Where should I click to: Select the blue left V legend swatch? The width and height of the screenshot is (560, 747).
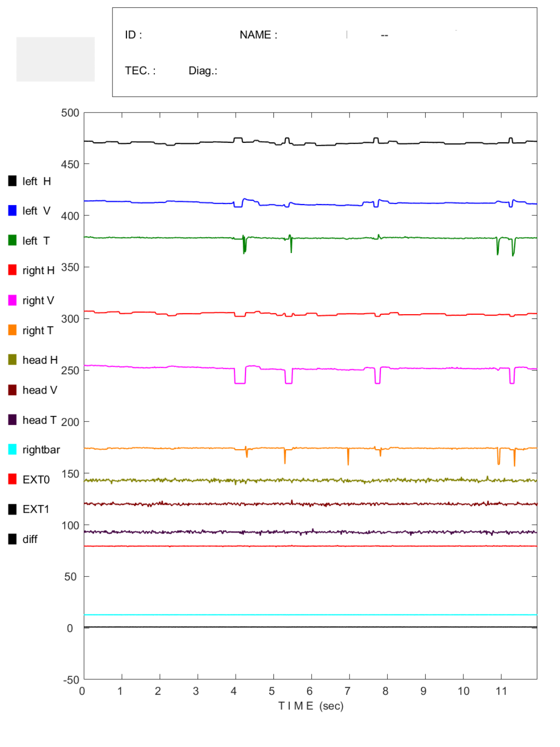point(13,211)
